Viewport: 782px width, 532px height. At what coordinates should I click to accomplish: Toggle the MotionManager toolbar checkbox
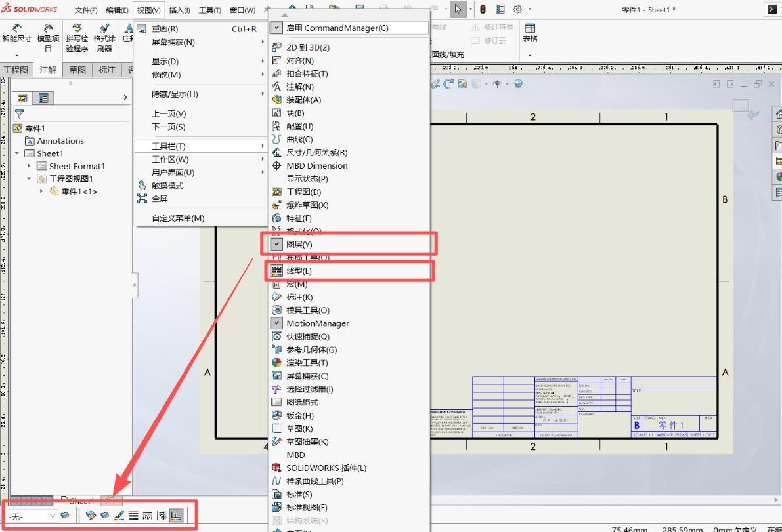coord(276,323)
